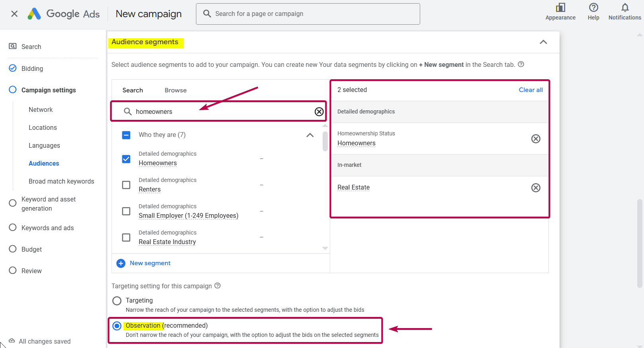Collapse the Who they are group
This screenshot has width=644, height=348.
310,135
